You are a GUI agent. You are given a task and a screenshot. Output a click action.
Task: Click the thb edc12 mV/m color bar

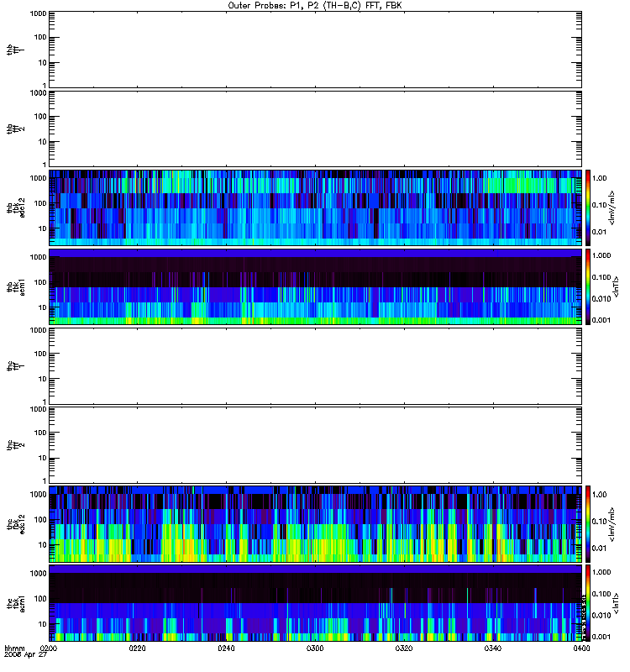(588, 207)
